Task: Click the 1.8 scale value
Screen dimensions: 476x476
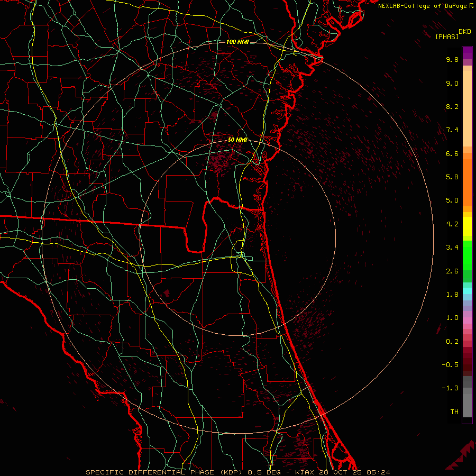Action: (452, 295)
